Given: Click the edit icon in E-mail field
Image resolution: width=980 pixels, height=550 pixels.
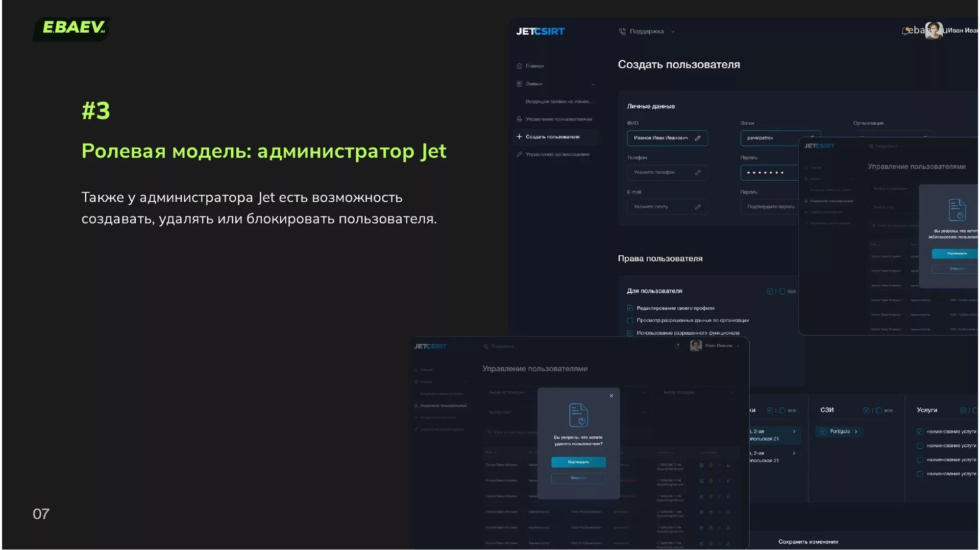Looking at the screenshot, I should 698,207.
